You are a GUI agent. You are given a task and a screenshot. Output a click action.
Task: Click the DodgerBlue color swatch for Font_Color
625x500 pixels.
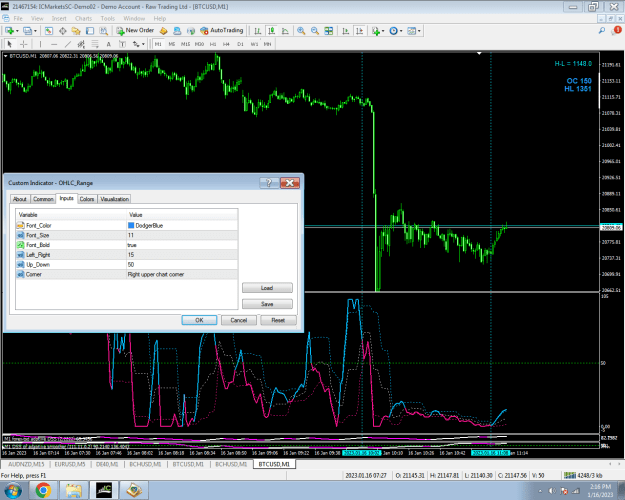pos(131,226)
